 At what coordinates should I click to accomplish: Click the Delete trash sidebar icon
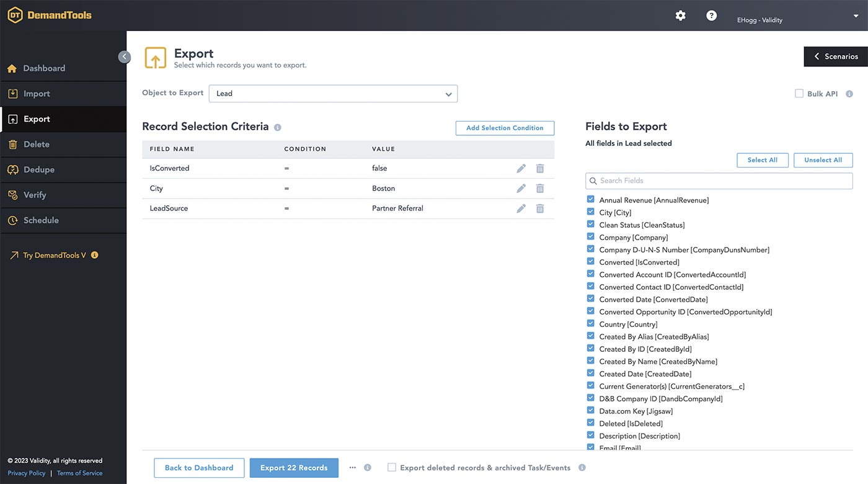[x=12, y=144]
